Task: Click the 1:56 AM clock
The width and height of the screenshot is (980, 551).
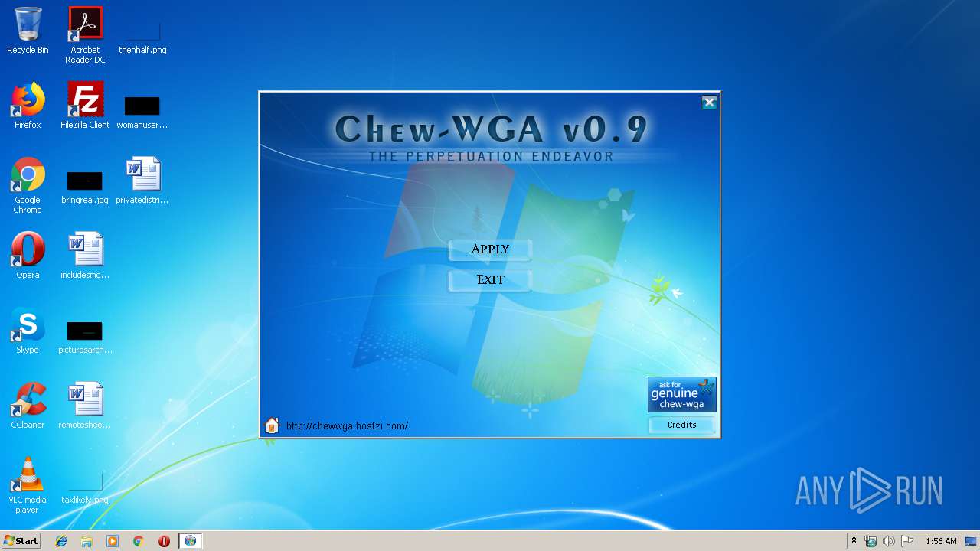Action: 941,541
